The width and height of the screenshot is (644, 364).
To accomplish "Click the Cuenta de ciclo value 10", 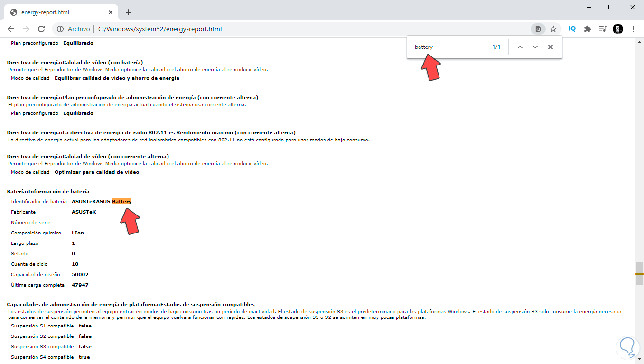I will [75, 264].
